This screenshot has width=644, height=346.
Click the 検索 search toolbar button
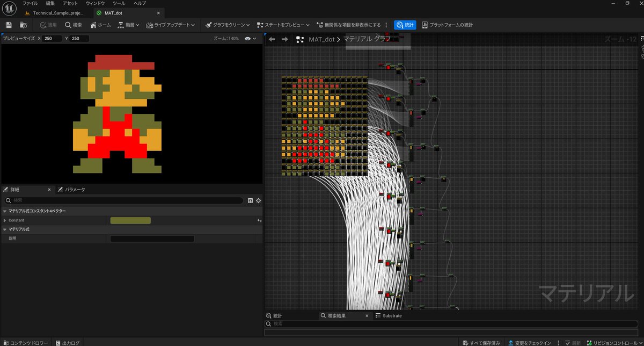coord(74,25)
